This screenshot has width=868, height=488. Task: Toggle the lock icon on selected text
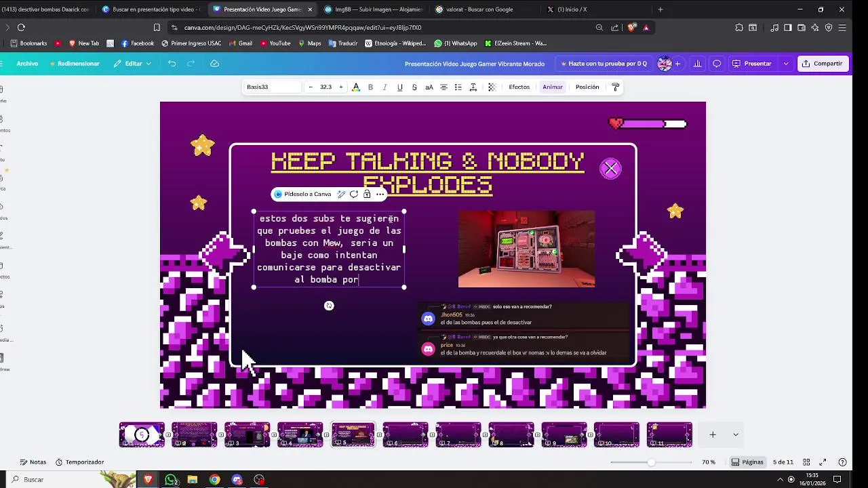pos(367,194)
